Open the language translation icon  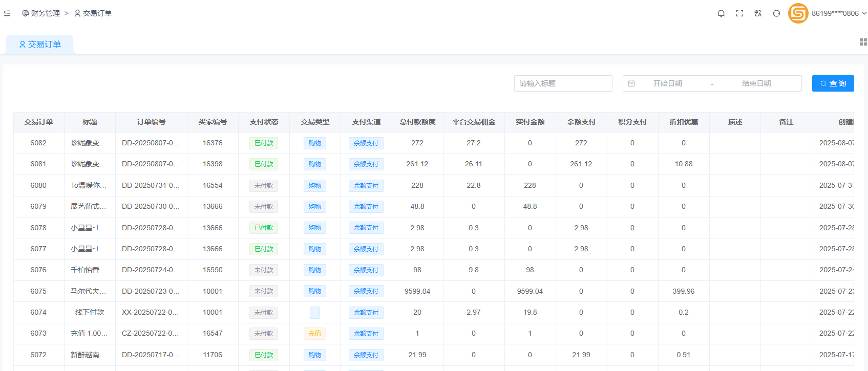758,13
